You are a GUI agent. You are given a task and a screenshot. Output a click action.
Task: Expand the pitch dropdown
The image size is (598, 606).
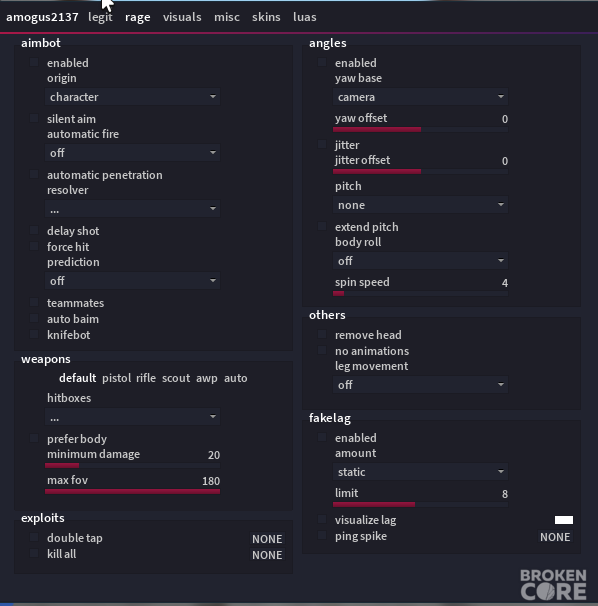coord(421,205)
